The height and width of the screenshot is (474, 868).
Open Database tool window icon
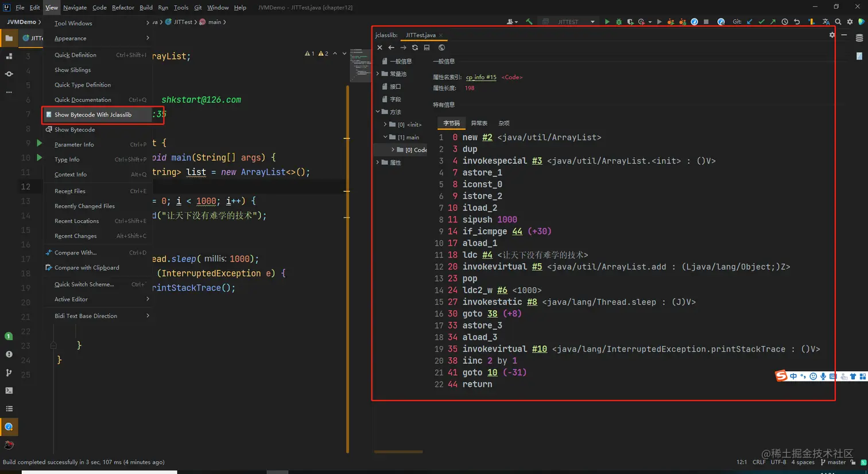[859, 38]
